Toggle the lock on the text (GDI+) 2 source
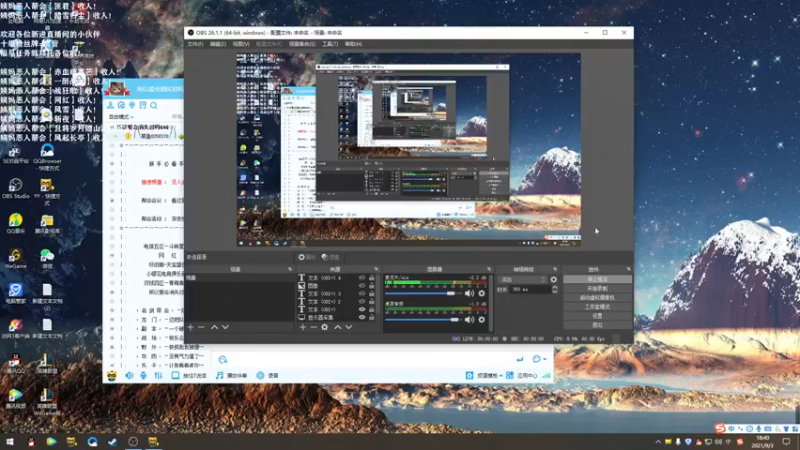The width and height of the screenshot is (800, 450). [372, 302]
